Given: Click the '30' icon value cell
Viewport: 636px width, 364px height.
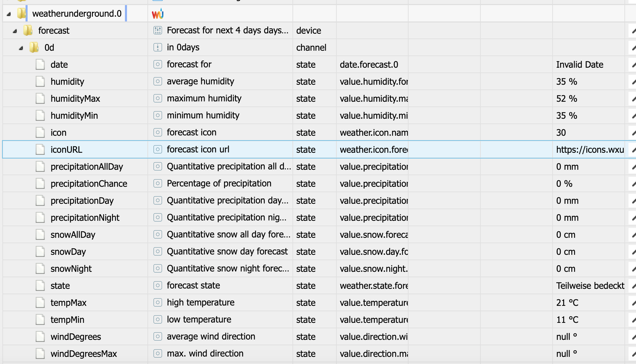Looking at the screenshot, I should click(x=561, y=133).
